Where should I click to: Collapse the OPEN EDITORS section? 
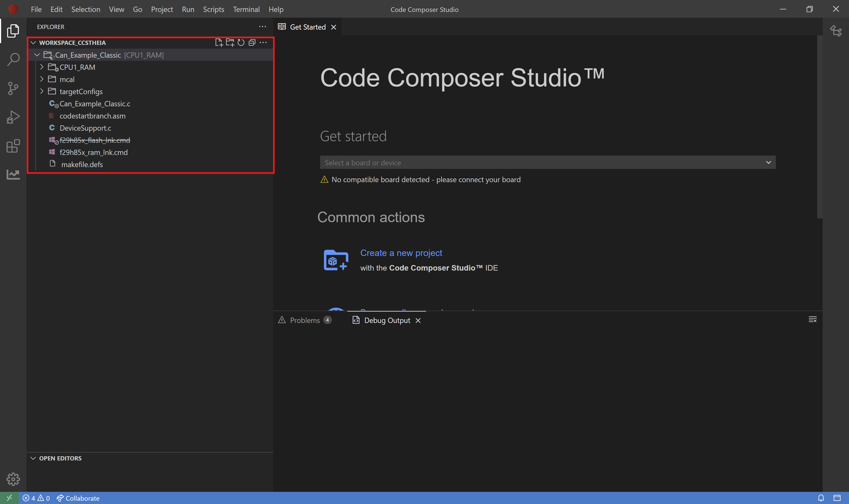[33, 458]
